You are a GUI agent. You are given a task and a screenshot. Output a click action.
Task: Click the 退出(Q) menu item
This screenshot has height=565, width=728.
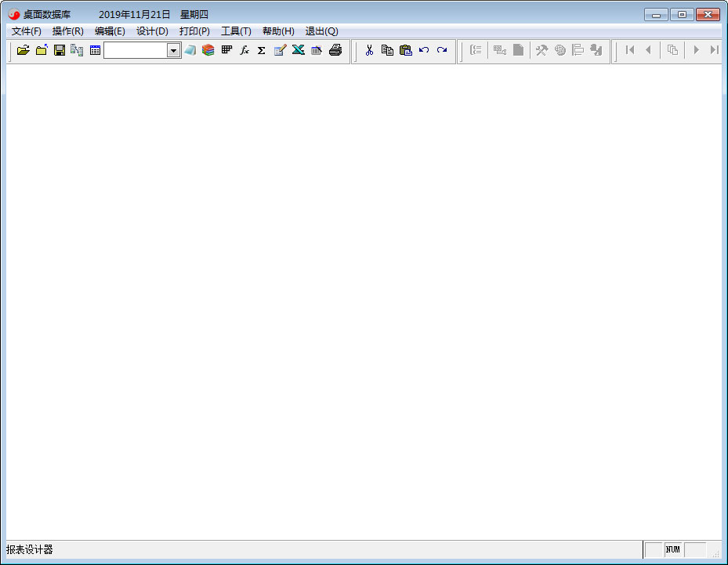322,31
